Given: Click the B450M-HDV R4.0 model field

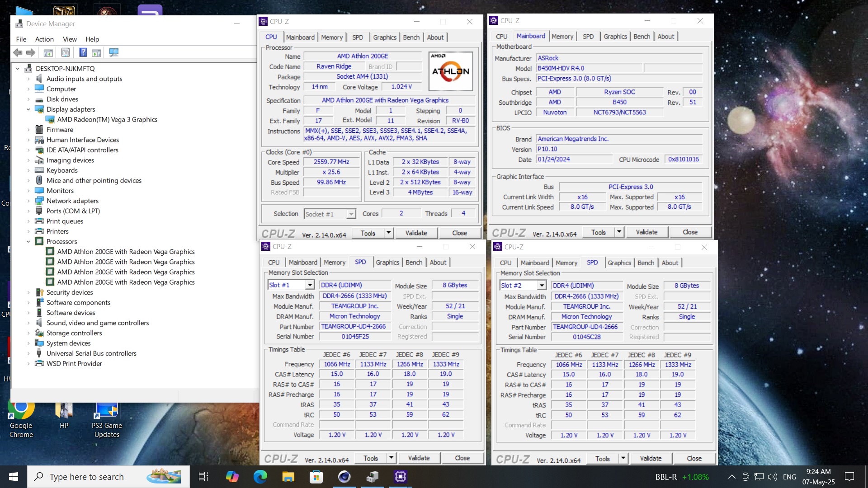Looking at the screenshot, I should (589, 68).
